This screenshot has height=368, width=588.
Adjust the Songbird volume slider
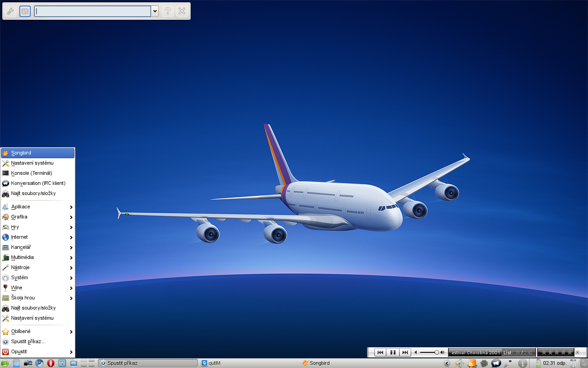430,352
